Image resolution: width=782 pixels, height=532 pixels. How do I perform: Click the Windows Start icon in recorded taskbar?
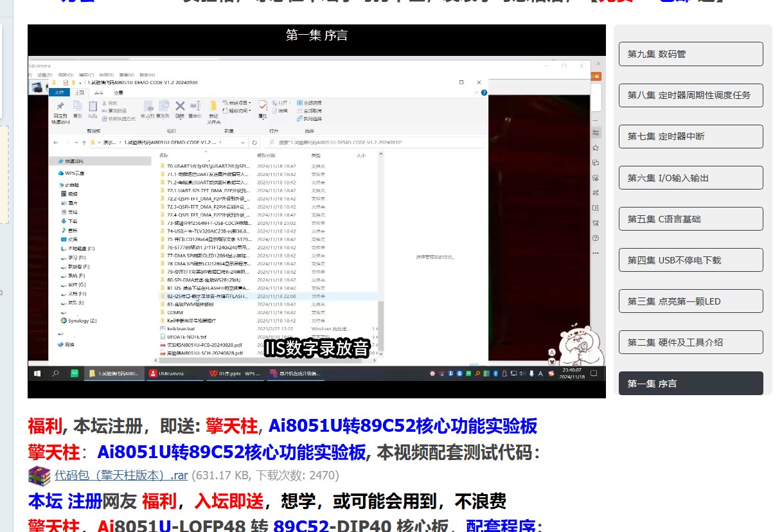36,373
